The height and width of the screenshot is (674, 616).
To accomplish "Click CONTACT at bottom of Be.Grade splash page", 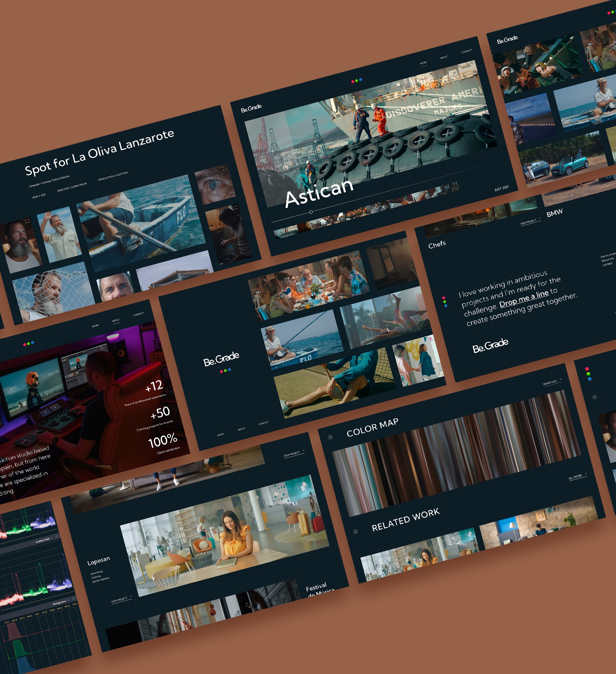I will coord(264,423).
